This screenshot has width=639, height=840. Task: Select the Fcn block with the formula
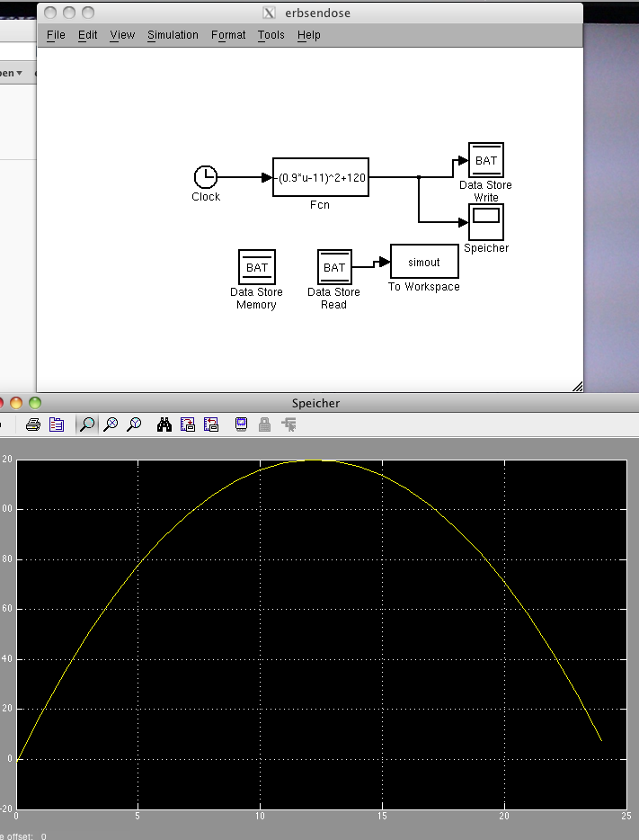(321, 178)
